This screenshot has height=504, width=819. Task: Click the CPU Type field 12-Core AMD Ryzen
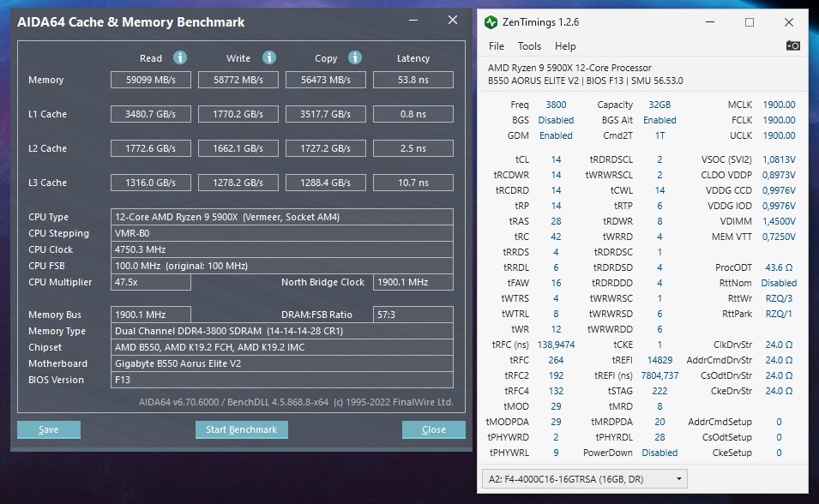282,217
